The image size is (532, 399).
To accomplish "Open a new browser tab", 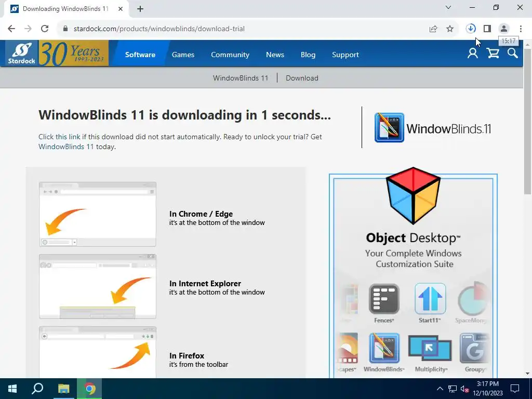I will click(x=140, y=9).
